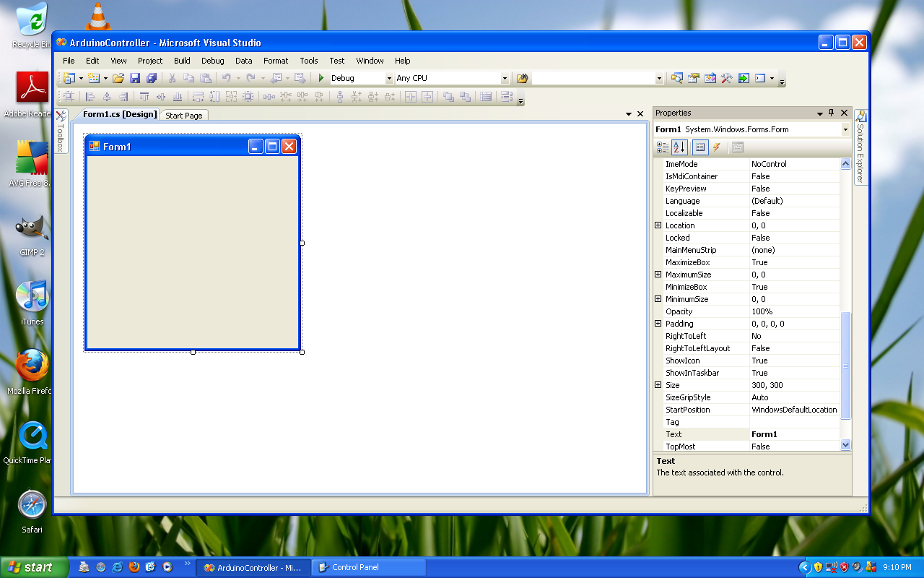Viewport: 924px width, 578px height.
Task: Show Events with the lightning bolt button
Action: pyautogui.click(x=716, y=147)
